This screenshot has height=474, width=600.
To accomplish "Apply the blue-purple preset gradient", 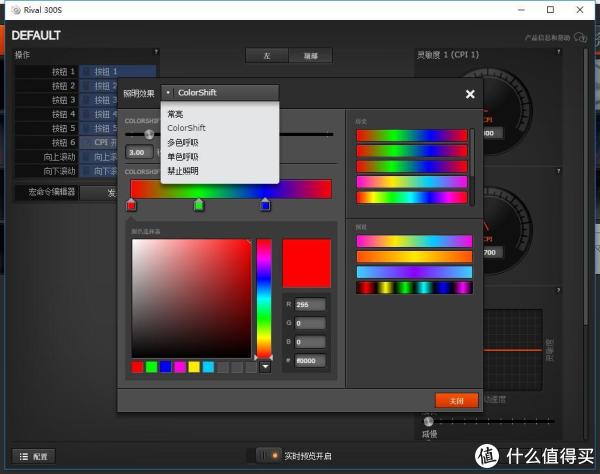I will (x=414, y=272).
